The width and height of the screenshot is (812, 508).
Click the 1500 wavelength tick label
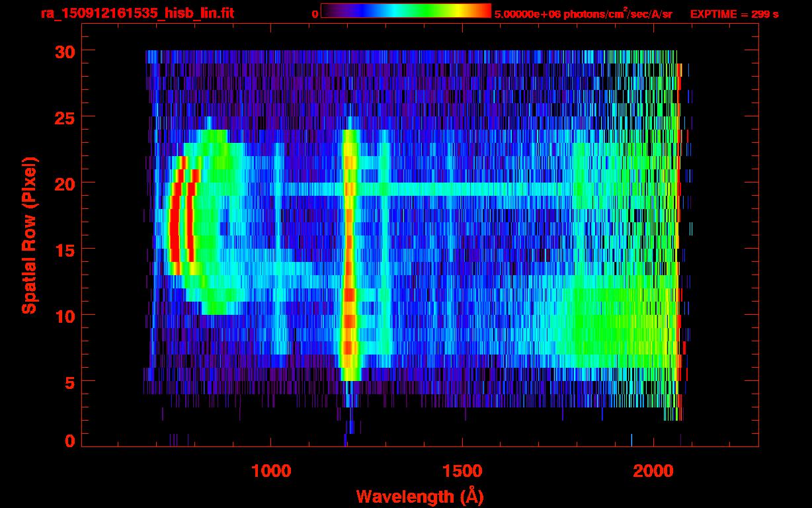(x=462, y=471)
